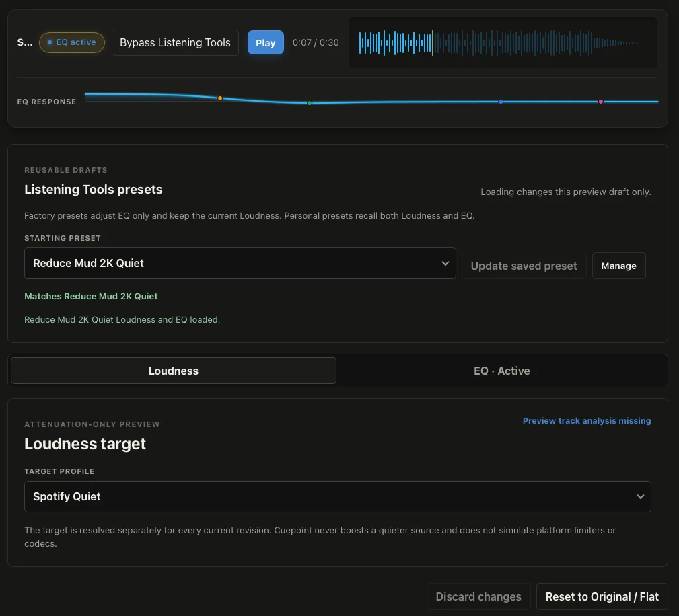Open Manage presets
The width and height of the screenshot is (679, 616).
pos(618,266)
